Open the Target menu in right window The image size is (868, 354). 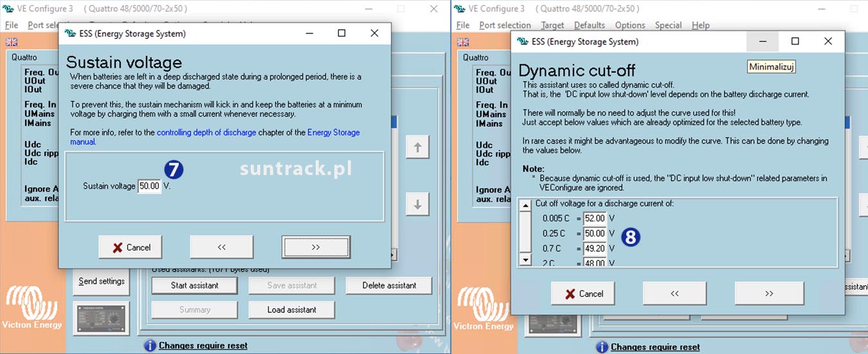coord(552,25)
